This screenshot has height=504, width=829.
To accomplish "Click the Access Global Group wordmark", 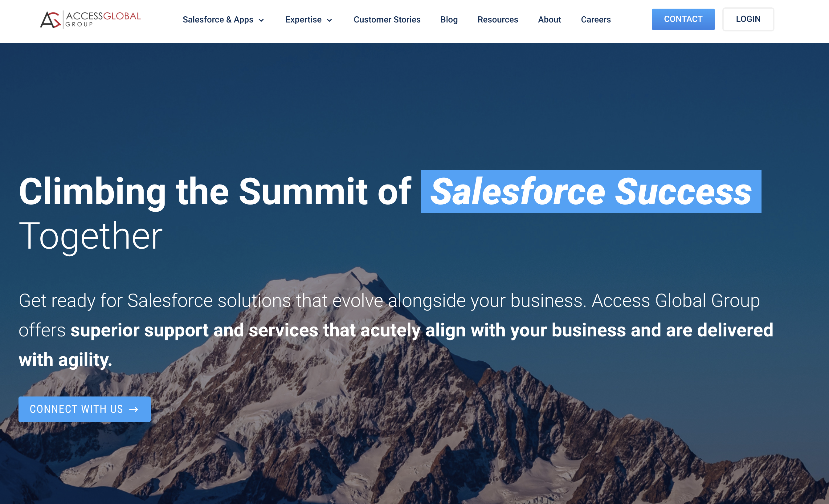I will [x=103, y=19].
